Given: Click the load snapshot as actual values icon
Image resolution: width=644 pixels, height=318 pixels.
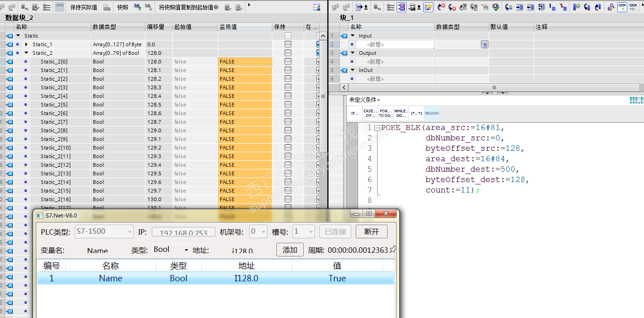Looking at the screenshot, I should tap(148, 7).
